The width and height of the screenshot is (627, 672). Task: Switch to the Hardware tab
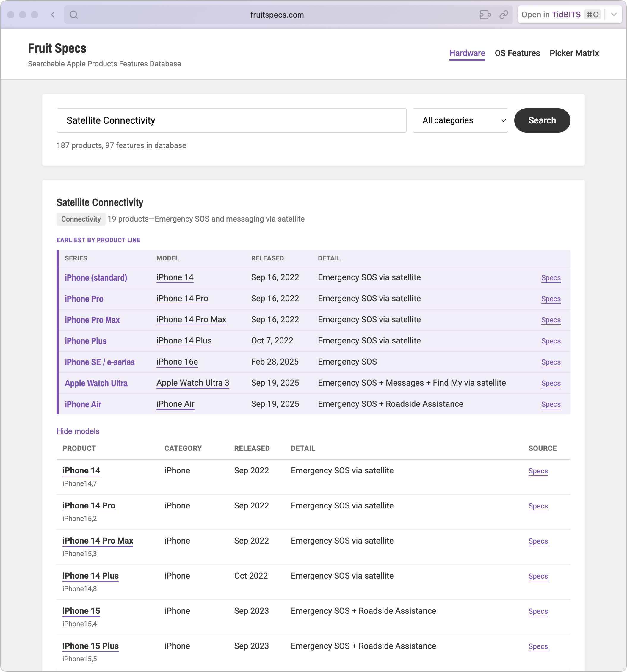pos(467,53)
